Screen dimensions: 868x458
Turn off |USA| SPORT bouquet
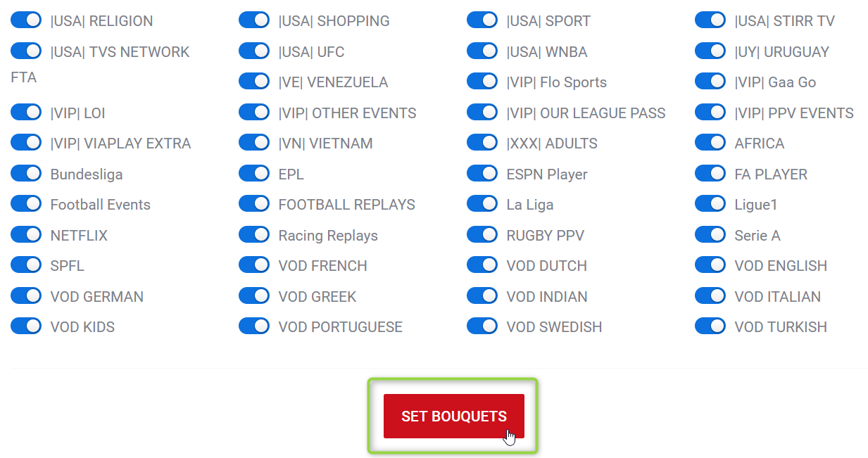tap(482, 20)
